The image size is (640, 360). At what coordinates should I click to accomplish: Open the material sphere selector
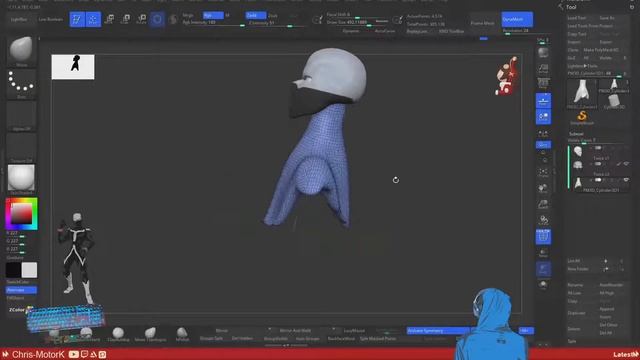21,178
